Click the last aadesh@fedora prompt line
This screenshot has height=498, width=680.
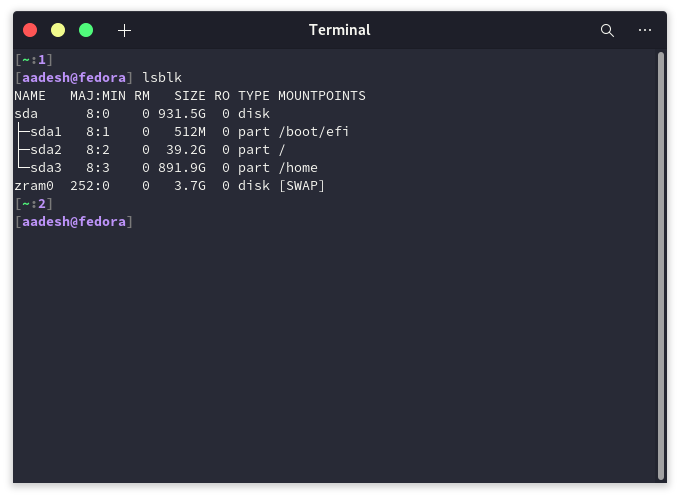point(72,222)
